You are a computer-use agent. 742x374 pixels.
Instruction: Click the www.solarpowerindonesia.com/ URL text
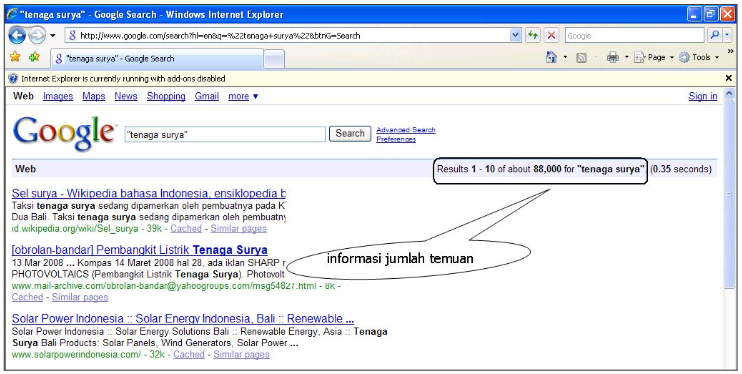point(76,354)
